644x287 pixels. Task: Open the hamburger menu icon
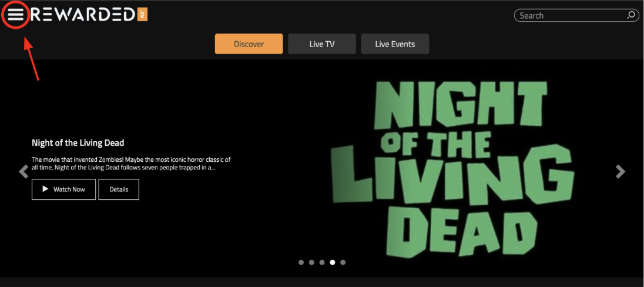click(16, 15)
